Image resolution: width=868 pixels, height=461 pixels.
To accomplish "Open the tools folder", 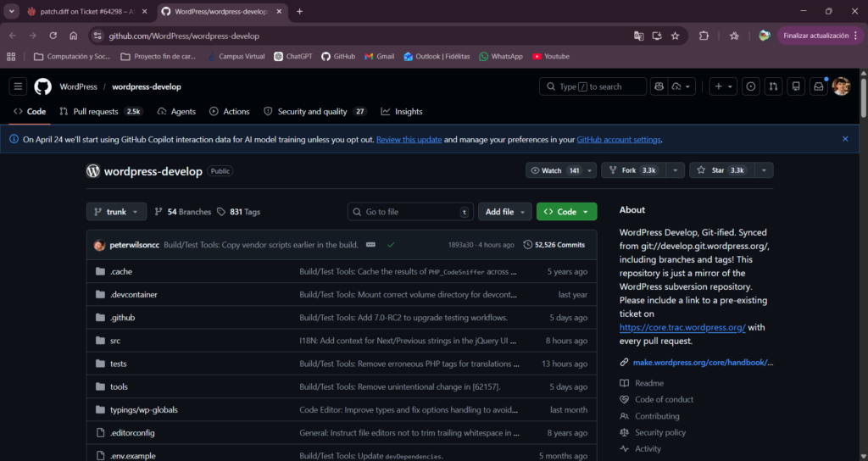I will (x=119, y=386).
